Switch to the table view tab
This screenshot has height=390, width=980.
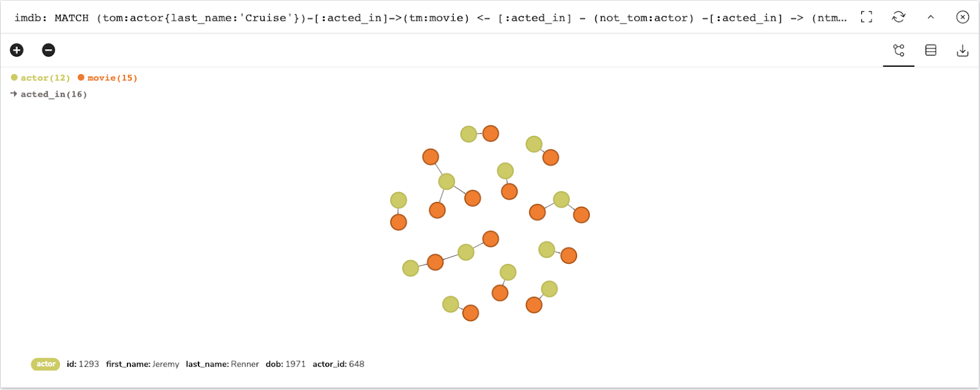(930, 50)
